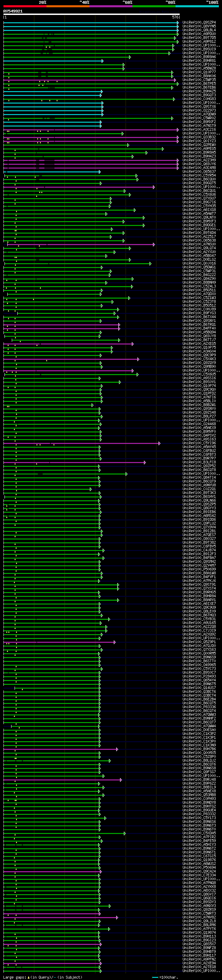Select the UniRef100_O65637 label
Screen dimensions: 222x980
coord(199,172)
